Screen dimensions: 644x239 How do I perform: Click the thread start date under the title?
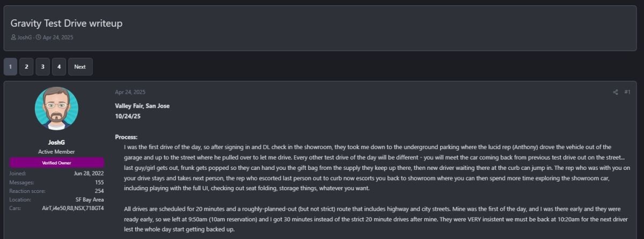point(57,38)
